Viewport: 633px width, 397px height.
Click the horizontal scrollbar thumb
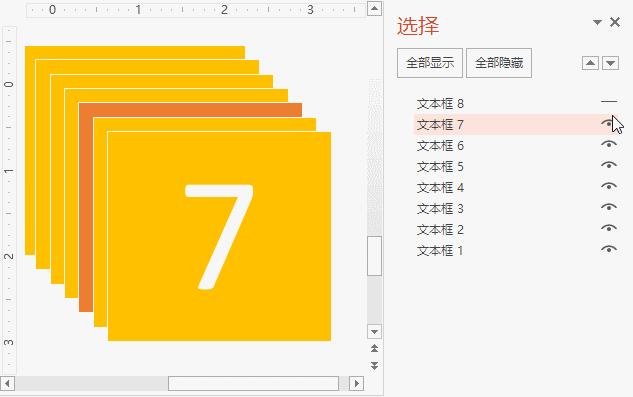[253, 383]
